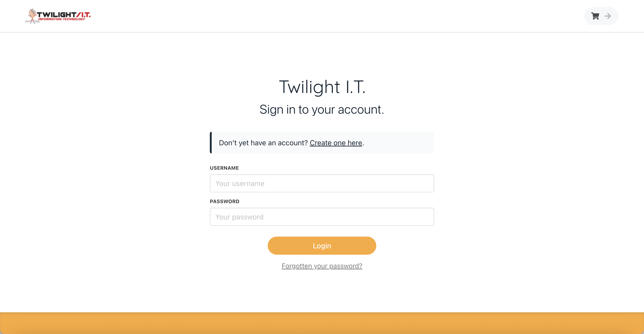644x334 pixels.
Task: Click the empty header area beside the logo
Action: click(x=300, y=16)
